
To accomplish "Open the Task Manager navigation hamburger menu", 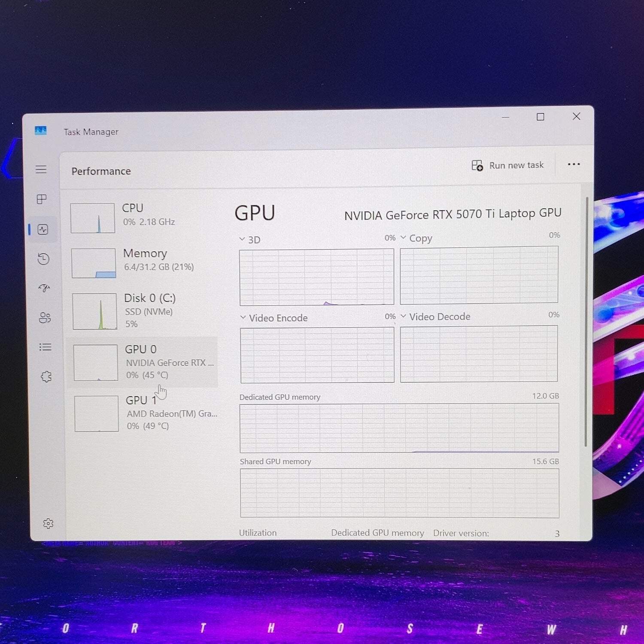I will click(x=41, y=169).
